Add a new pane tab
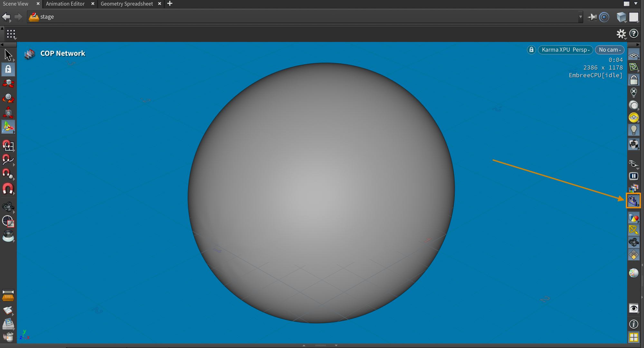The height and width of the screenshot is (348, 644). (x=170, y=4)
